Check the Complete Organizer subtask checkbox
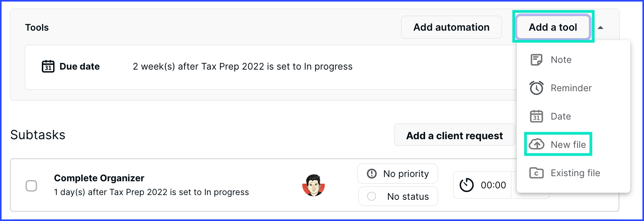Viewport: 644px width, 221px height. click(31, 186)
